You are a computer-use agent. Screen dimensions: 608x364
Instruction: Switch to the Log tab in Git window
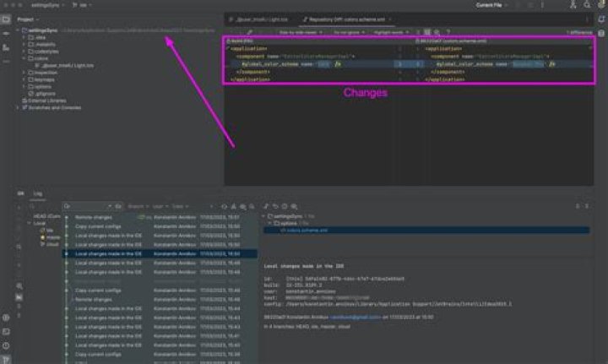coord(38,193)
